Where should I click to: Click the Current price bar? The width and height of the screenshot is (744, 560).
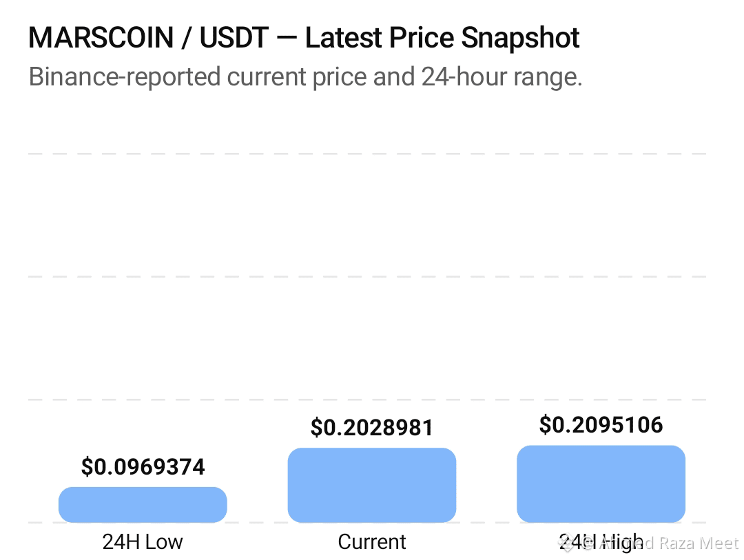[x=372, y=485]
